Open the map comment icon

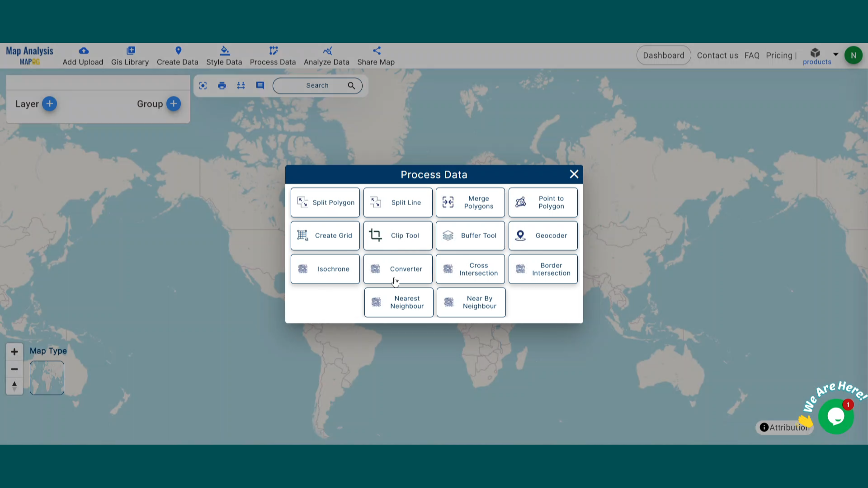click(x=259, y=85)
